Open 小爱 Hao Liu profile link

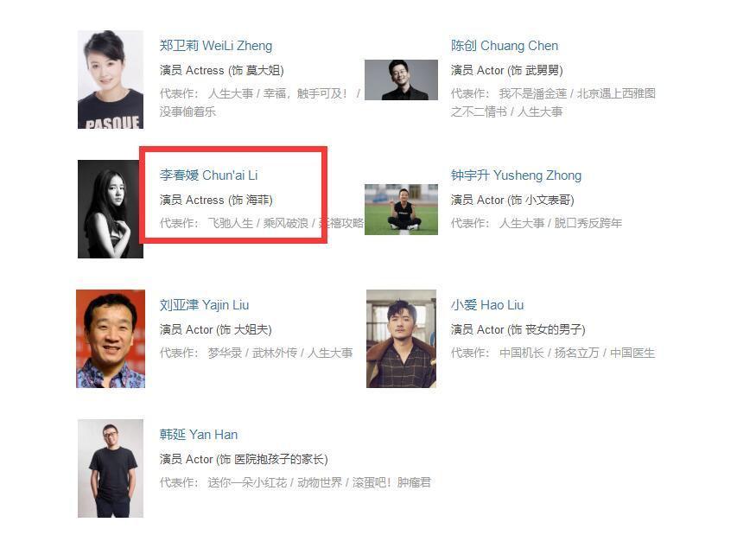pyautogui.click(x=487, y=305)
